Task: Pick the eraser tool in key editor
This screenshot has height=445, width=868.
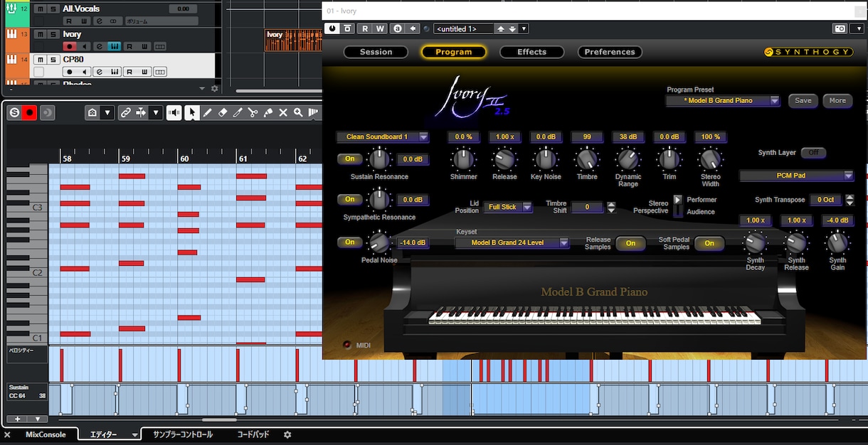Action: [x=223, y=112]
